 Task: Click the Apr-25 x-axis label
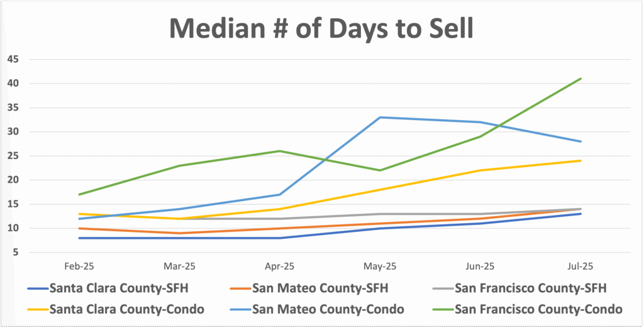click(x=280, y=266)
